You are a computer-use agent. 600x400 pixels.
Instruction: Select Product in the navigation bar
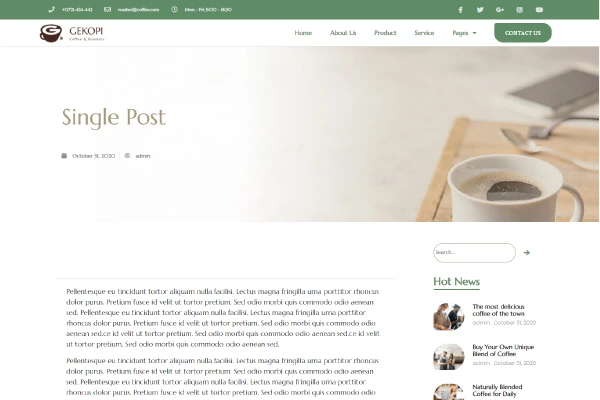click(385, 33)
